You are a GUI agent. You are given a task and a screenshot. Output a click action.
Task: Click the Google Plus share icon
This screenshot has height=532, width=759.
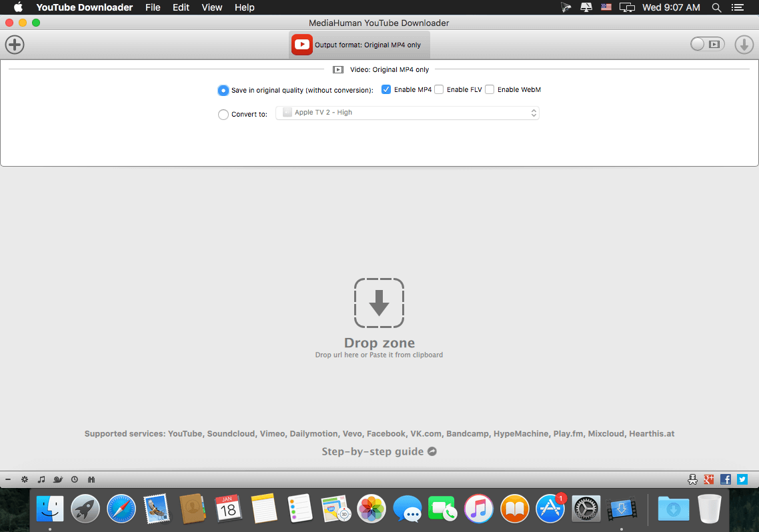(x=709, y=479)
